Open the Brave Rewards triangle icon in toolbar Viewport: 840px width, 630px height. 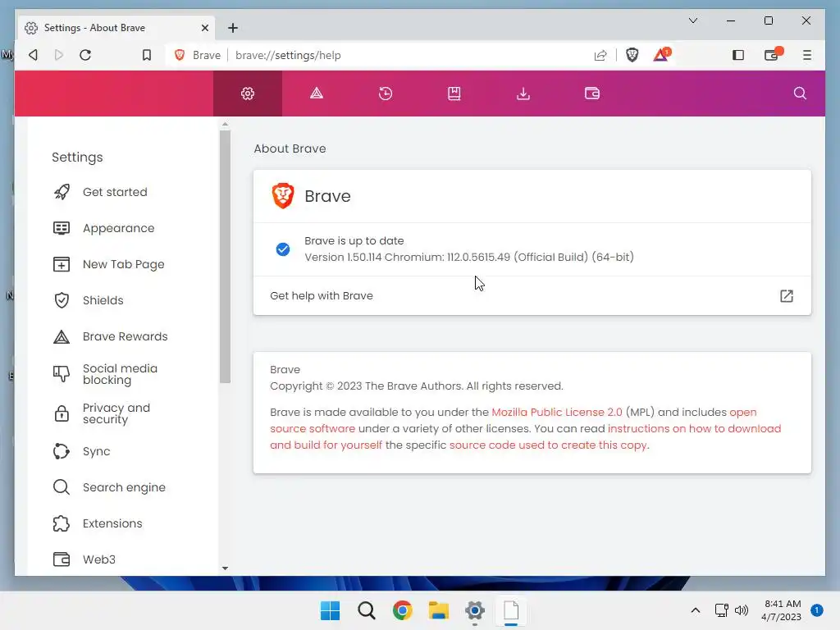662,55
